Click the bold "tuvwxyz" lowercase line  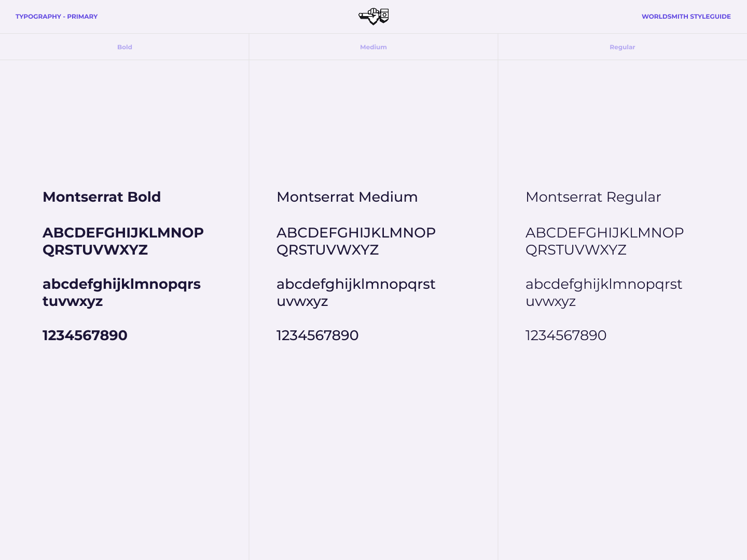click(x=73, y=301)
